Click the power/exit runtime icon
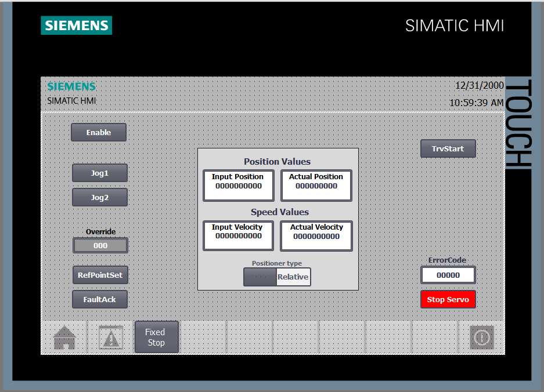 pos(482,337)
